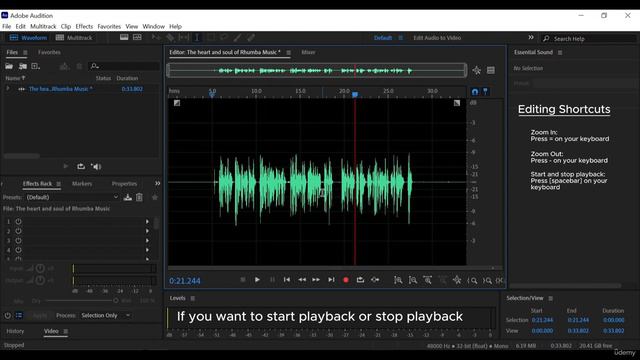Toggle main effects rack power button
640x360 pixels.
7,316
